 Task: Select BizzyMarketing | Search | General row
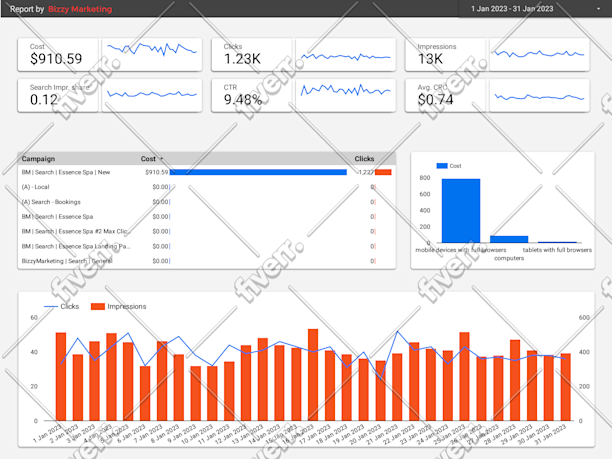207,261
